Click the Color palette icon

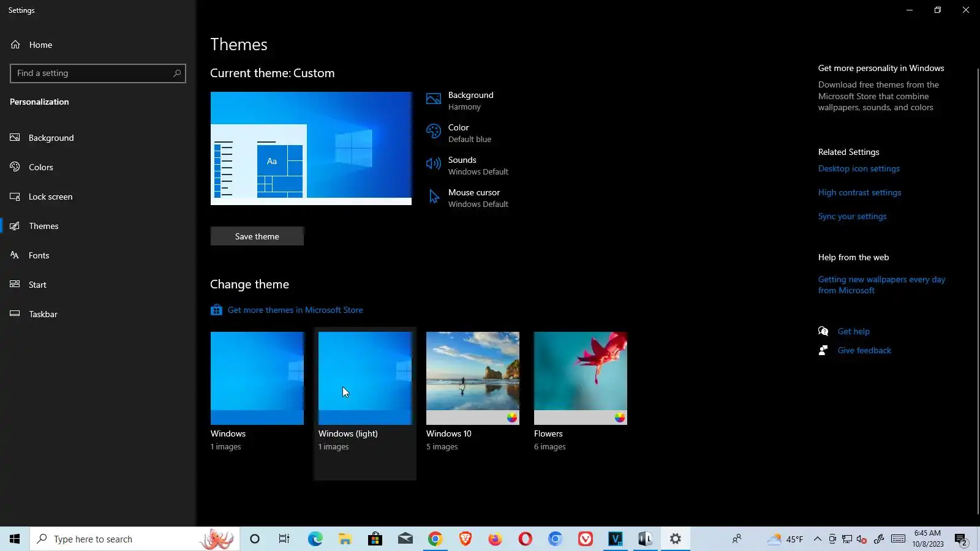pos(434,131)
